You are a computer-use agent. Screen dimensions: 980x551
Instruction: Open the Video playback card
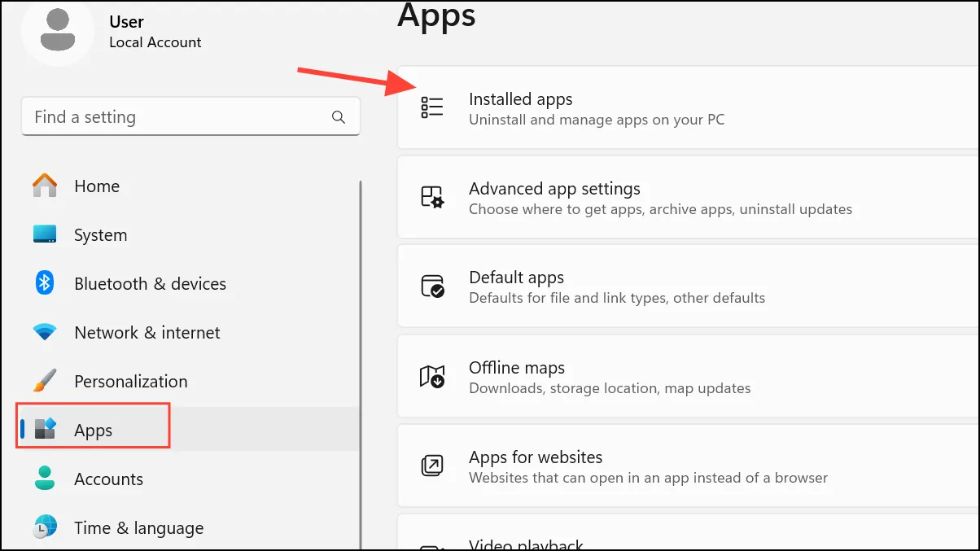coord(689,532)
